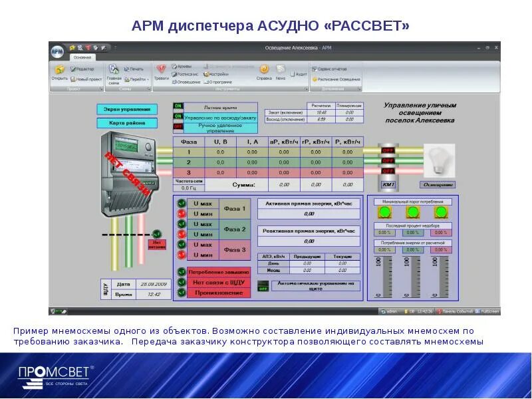Click the red alarm icon in quick access toolbar

[x=88, y=48]
